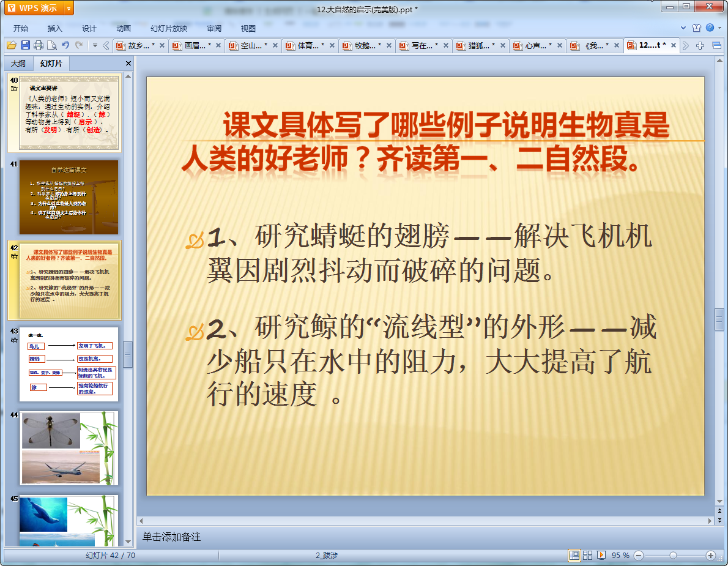The height and width of the screenshot is (566, 728).
Task: Click the main slide area scroll up arrow
Action: click(719, 61)
